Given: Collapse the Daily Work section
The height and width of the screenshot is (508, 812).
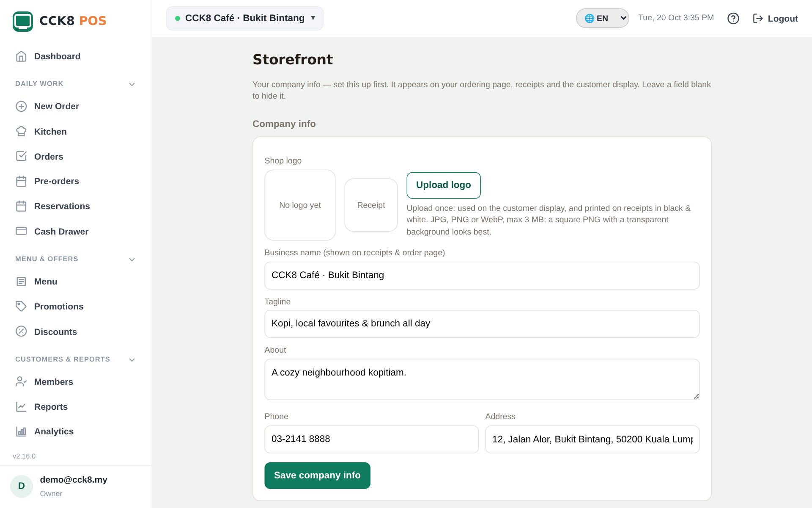Looking at the screenshot, I should [x=132, y=84].
